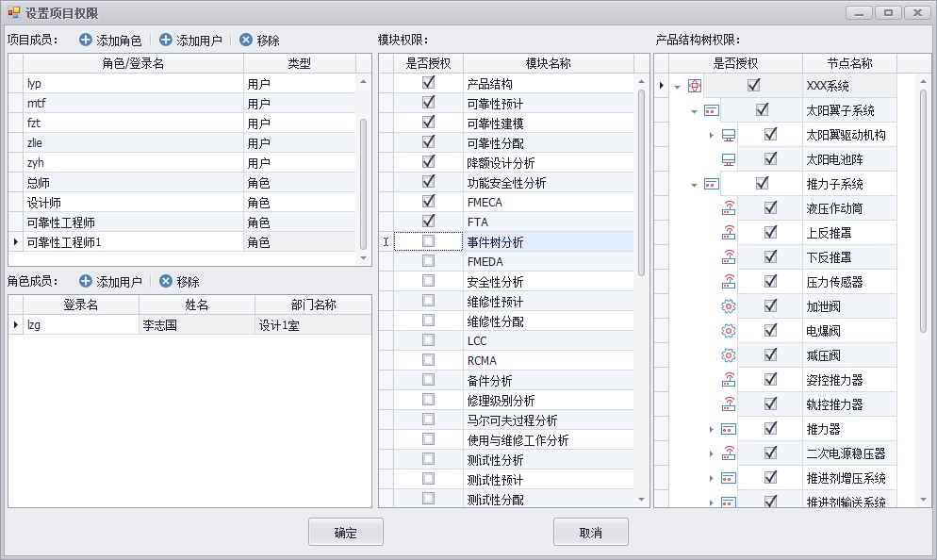Enable the 事件树分析 module checkbox
937x560 pixels.
click(429, 242)
